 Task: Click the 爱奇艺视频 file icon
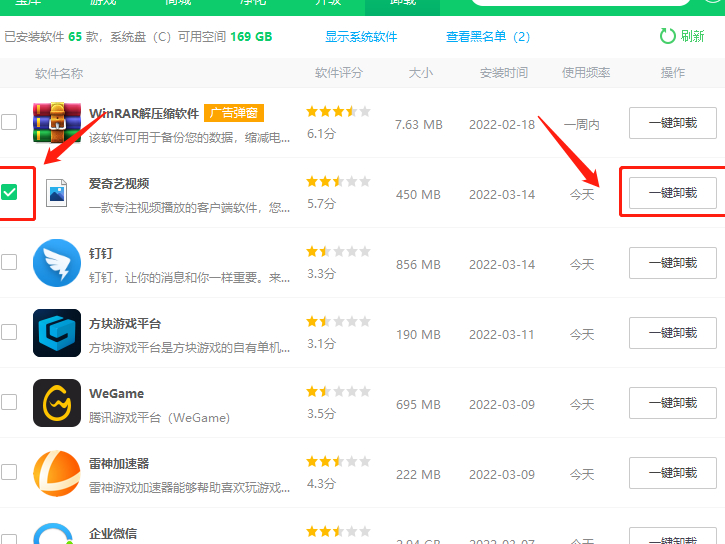point(56,193)
